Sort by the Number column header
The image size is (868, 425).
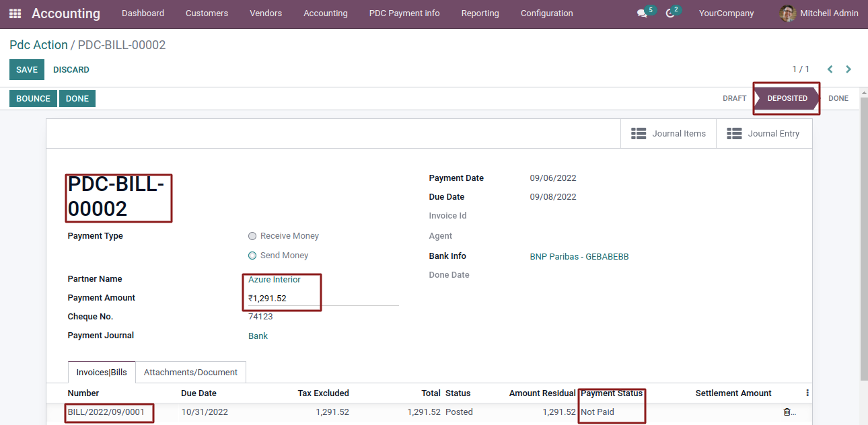click(83, 393)
